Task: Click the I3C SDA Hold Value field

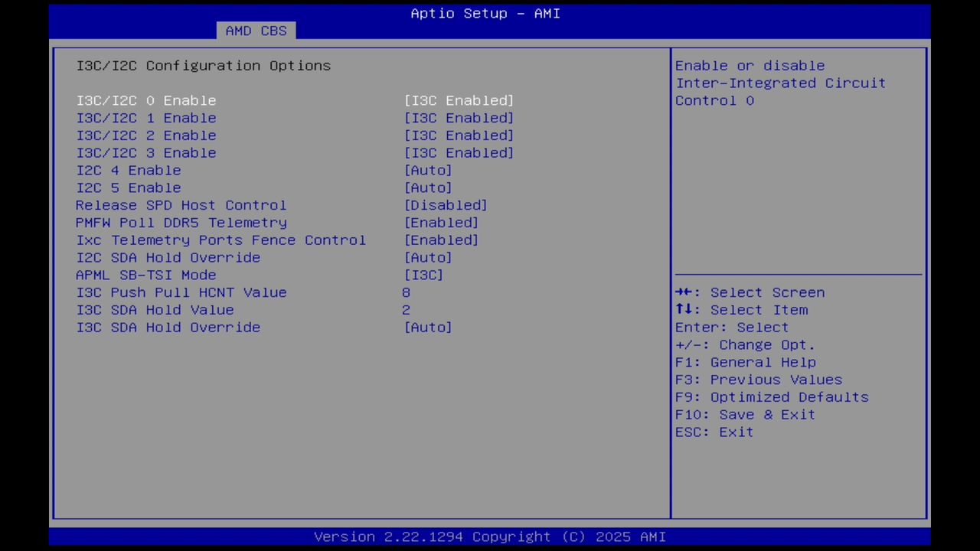Action: tap(155, 309)
